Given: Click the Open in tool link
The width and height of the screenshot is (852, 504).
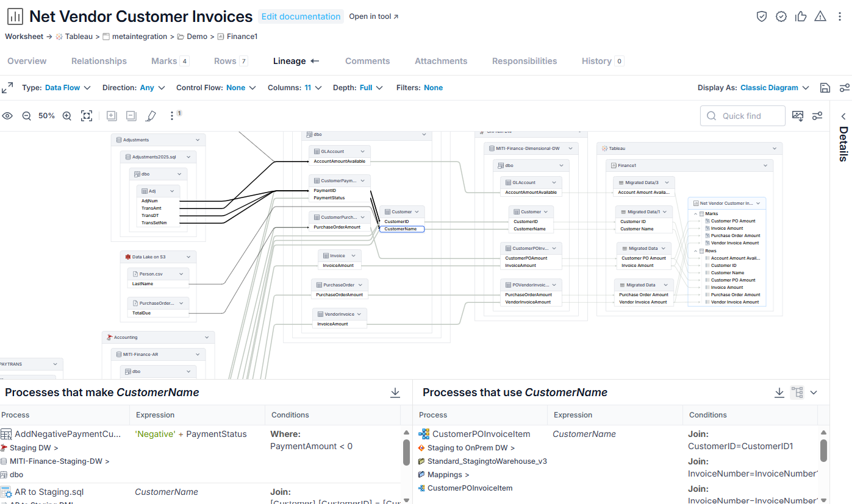Looking at the screenshot, I should (x=373, y=16).
